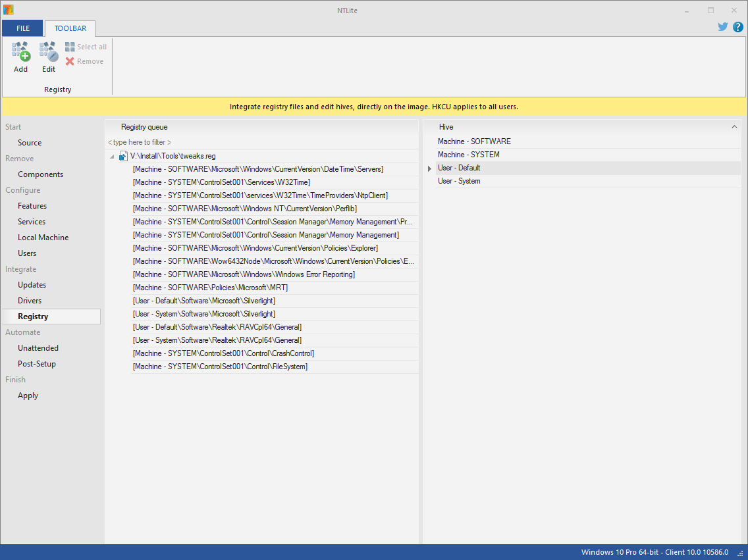The width and height of the screenshot is (748, 560).
Task: Select the W32Time Services registry entry
Action: tap(221, 182)
